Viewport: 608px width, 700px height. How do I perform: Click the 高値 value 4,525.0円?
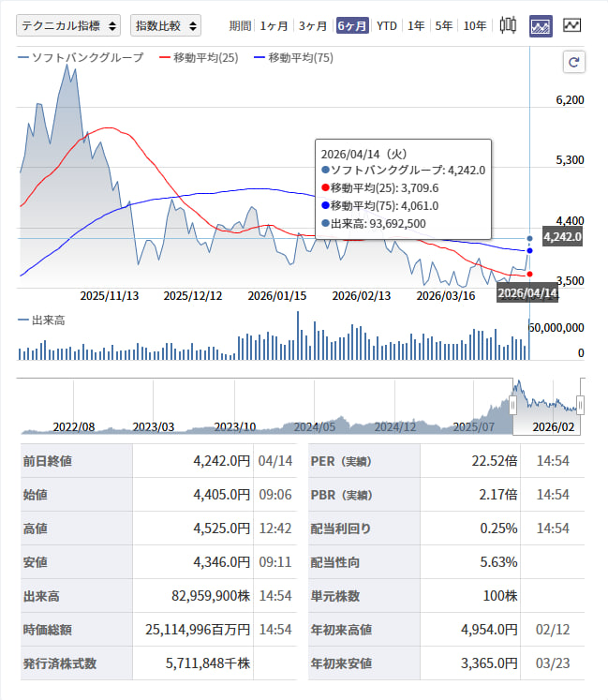222,529
